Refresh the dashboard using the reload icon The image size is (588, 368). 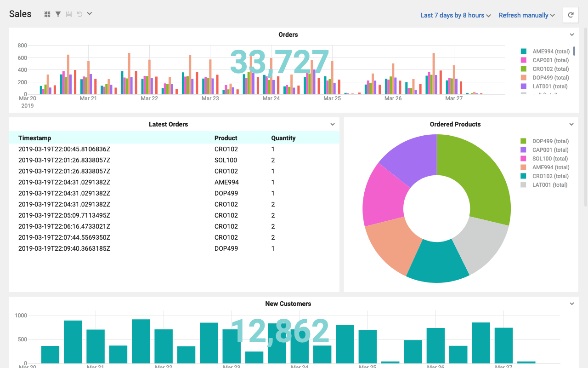(x=571, y=14)
